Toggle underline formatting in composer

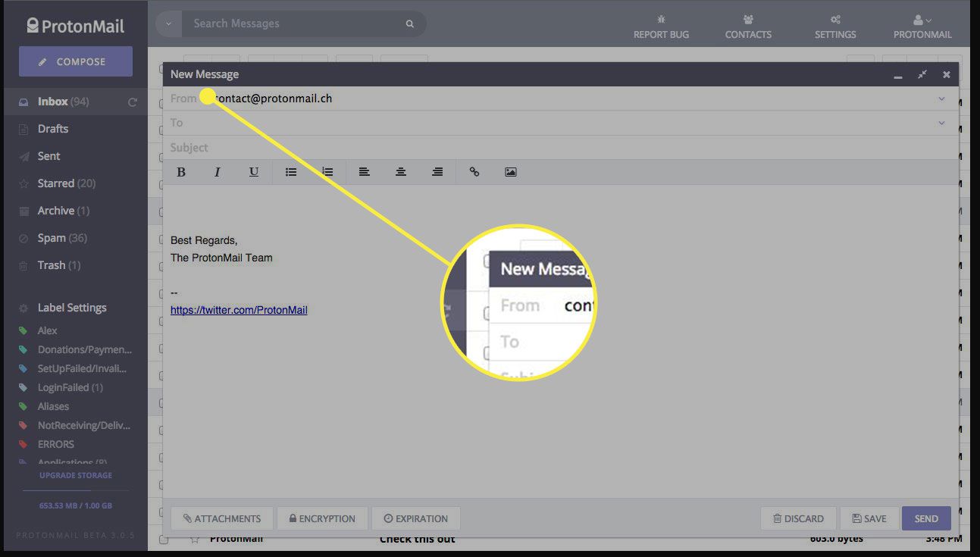254,172
